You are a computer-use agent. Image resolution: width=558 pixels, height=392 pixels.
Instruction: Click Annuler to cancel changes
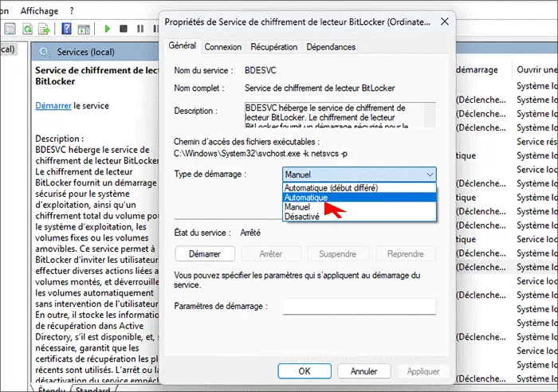[x=363, y=371]
